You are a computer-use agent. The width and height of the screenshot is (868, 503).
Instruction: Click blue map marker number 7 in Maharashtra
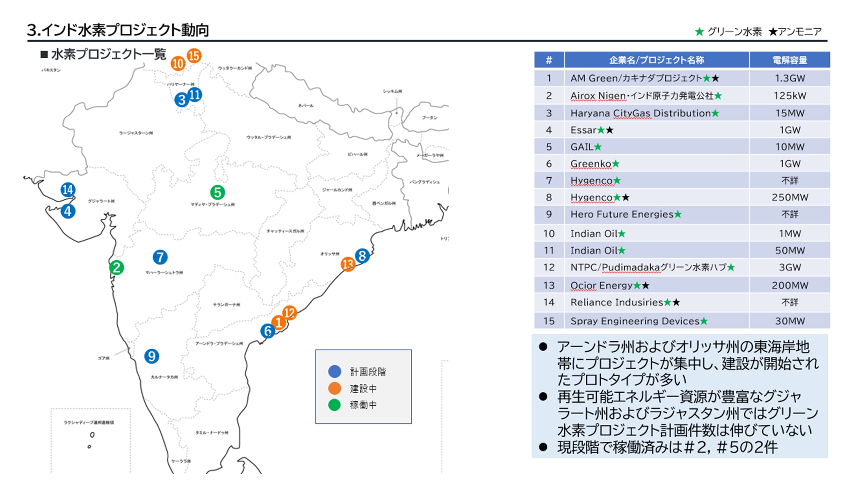click(x=160, y=257)
